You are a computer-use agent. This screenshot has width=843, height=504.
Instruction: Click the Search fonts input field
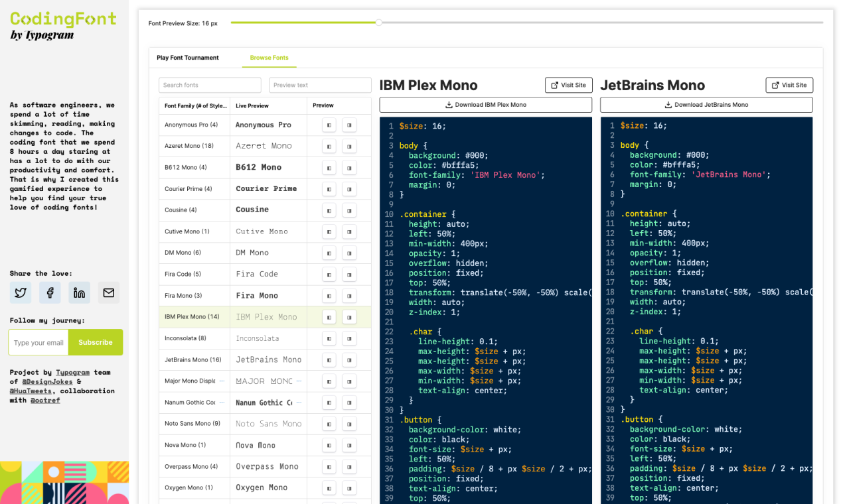[209, 85]
